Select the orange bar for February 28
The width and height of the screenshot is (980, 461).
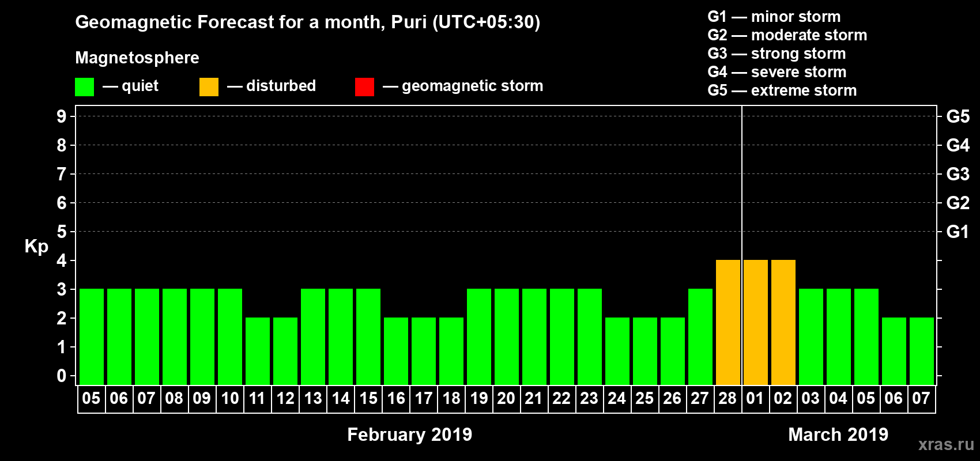(728, 322)
